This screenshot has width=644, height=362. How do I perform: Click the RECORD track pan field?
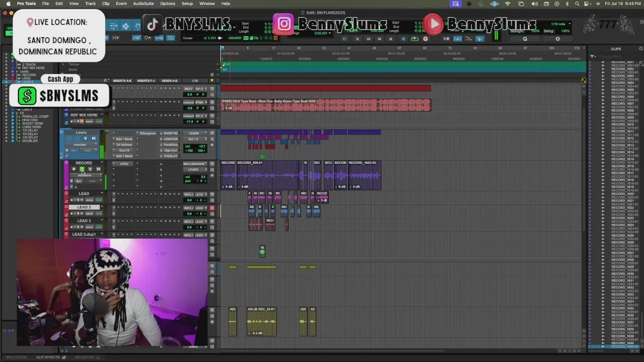coord(195,181)
